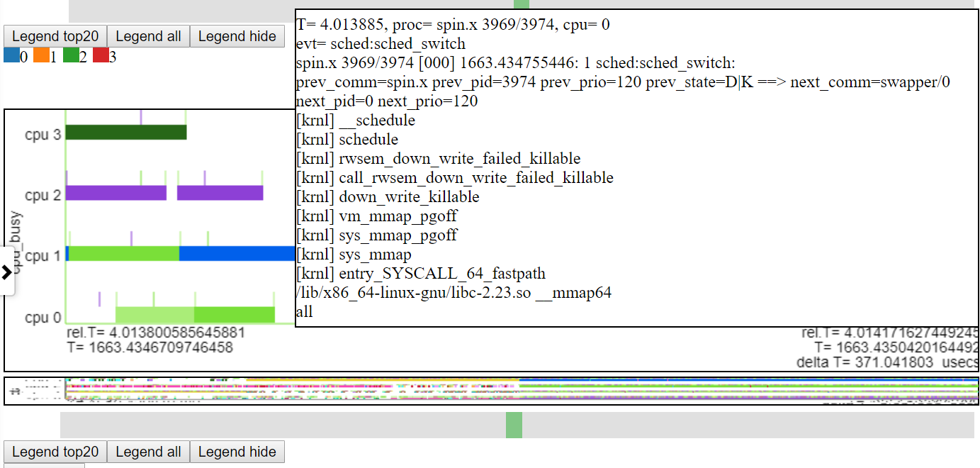
Task: Click 'T= 1663.4346709746458' text
Action: (x=150, y=347)
